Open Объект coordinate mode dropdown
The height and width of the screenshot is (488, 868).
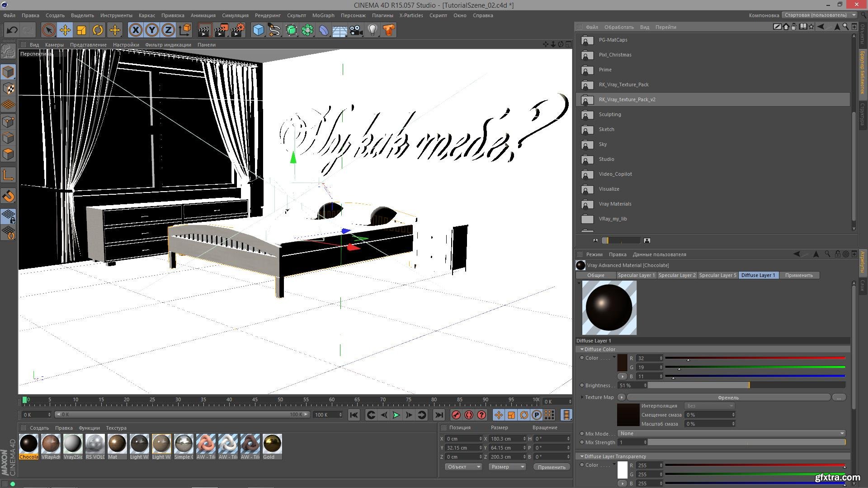[463, 467]
